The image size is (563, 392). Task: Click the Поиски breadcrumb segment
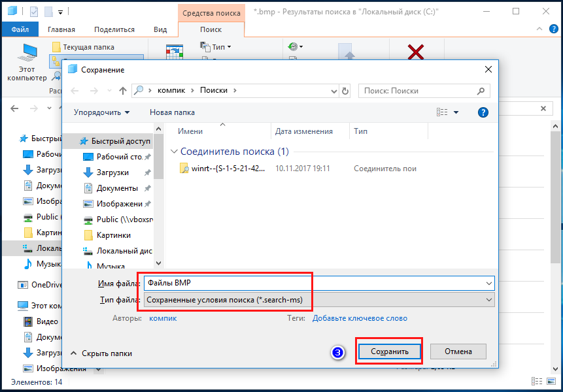[x=214, y=90]
